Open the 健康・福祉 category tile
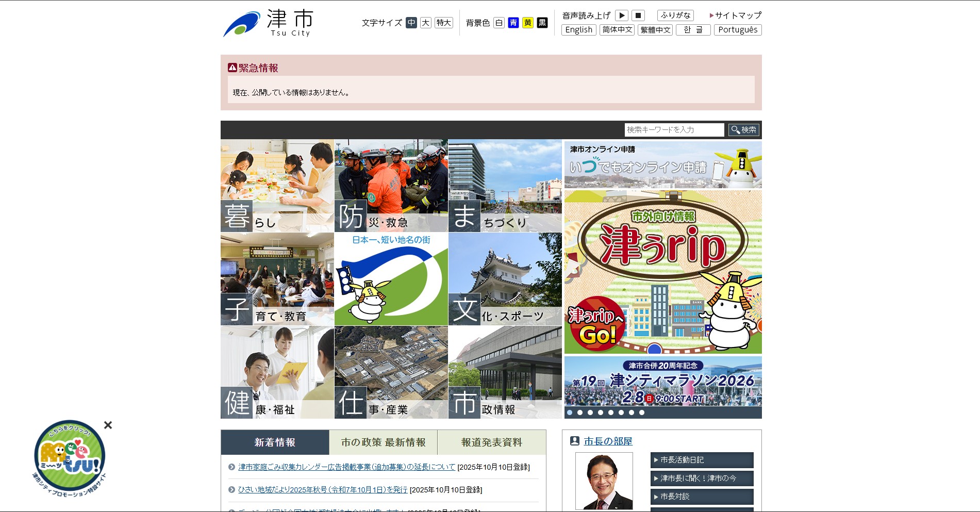This screenshot has height=512, width=980. 277,372
